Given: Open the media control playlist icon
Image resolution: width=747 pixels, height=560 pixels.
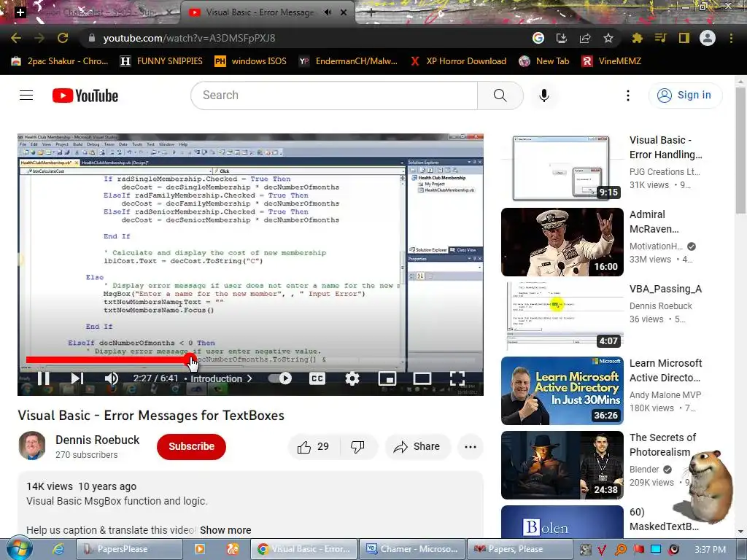Looking at the screenshot, I should click(x=661, y=38).
